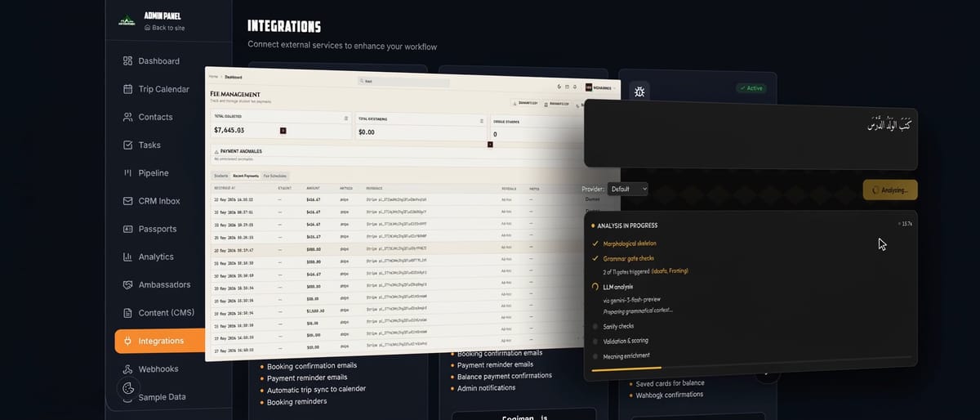Click the Pipeline bars icon
The width and height of the screenshot is (980, 420).
pos(127,172)
